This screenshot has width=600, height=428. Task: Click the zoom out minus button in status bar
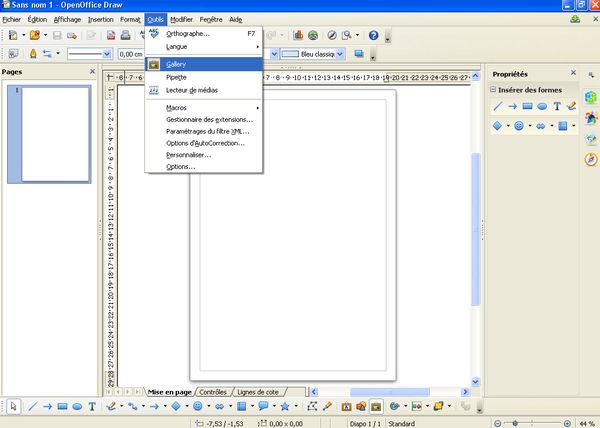(x=497, y=423)
